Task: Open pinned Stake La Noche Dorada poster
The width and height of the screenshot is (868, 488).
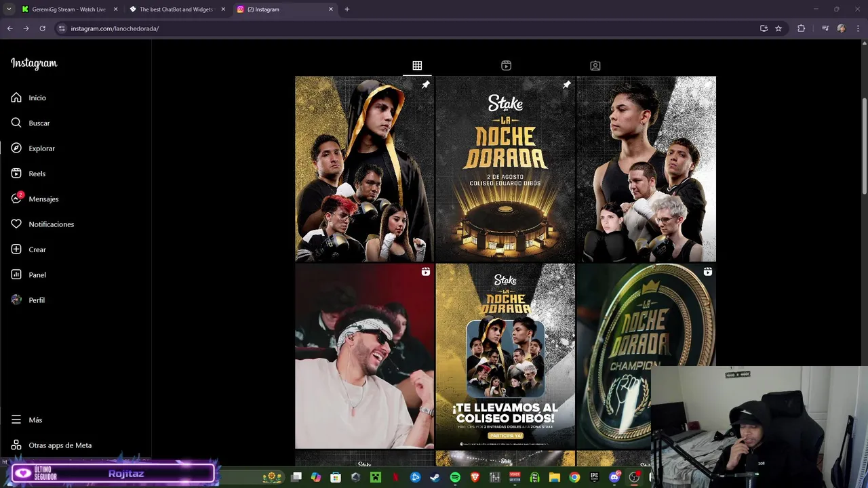Action: pos(505,169)
